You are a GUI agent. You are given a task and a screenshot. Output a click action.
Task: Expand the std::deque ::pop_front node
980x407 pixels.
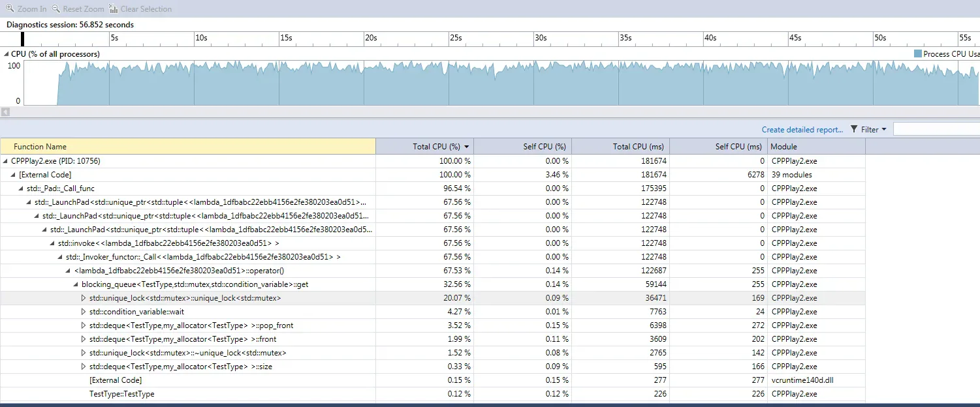(x=84, y=325)
